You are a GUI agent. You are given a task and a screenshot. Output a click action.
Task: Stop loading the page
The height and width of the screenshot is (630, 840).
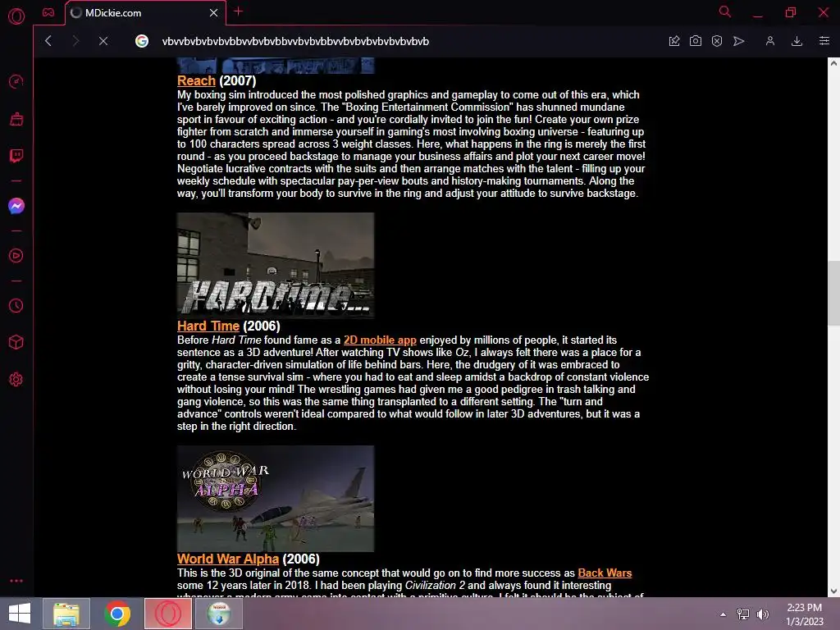[103, 41]
